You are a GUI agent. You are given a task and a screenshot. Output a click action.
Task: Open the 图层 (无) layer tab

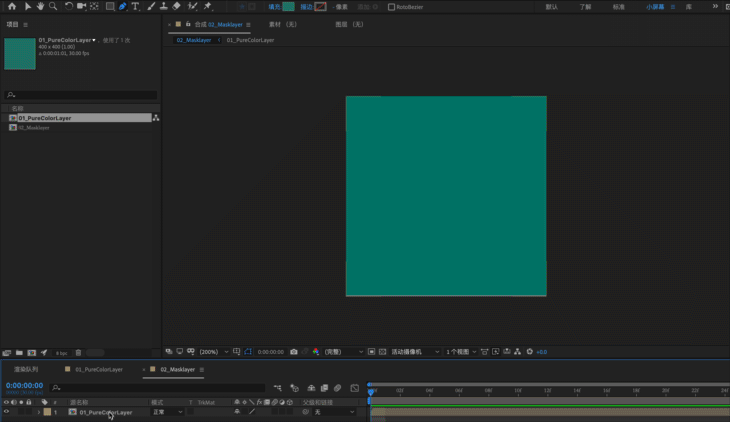coord(349,24)
